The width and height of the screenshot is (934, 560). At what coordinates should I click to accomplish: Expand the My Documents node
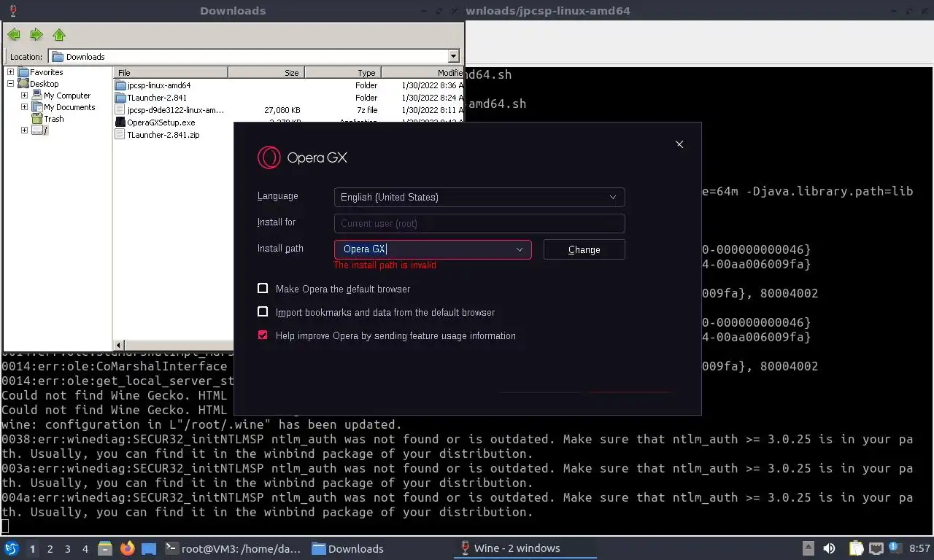tap(24, 107)
